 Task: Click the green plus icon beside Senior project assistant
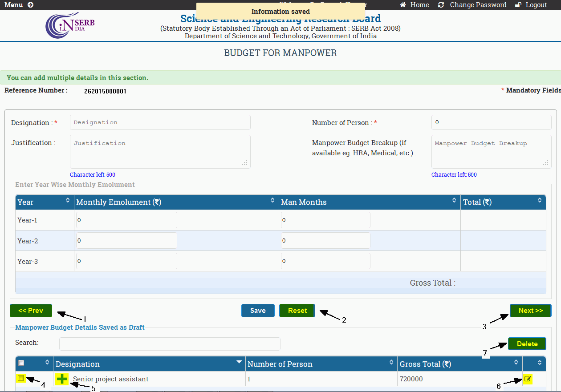(x=62, y=379)
